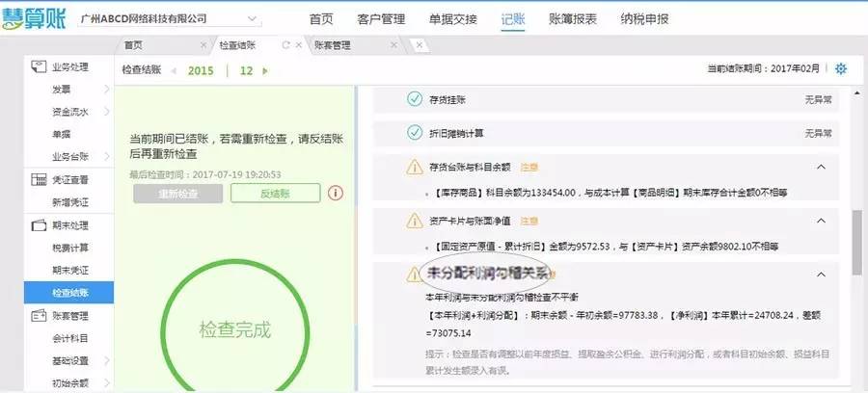Click 无异常 status for 存货挂账
Screen dimensions: 868x393
818,100
